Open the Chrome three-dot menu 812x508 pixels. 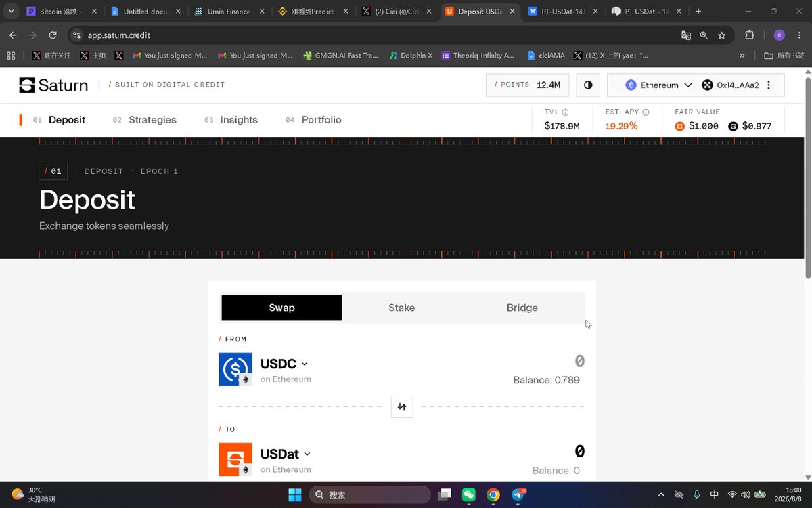point(799,35)
